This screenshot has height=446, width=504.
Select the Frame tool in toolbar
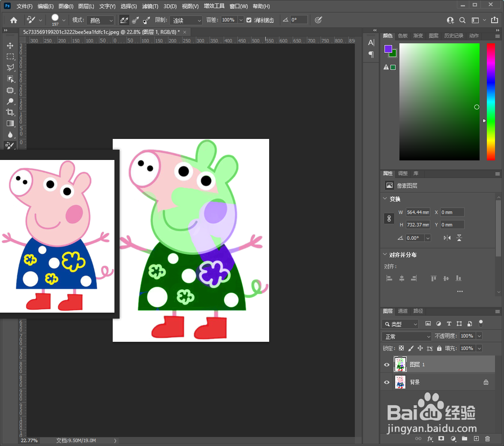click(10, 90)
